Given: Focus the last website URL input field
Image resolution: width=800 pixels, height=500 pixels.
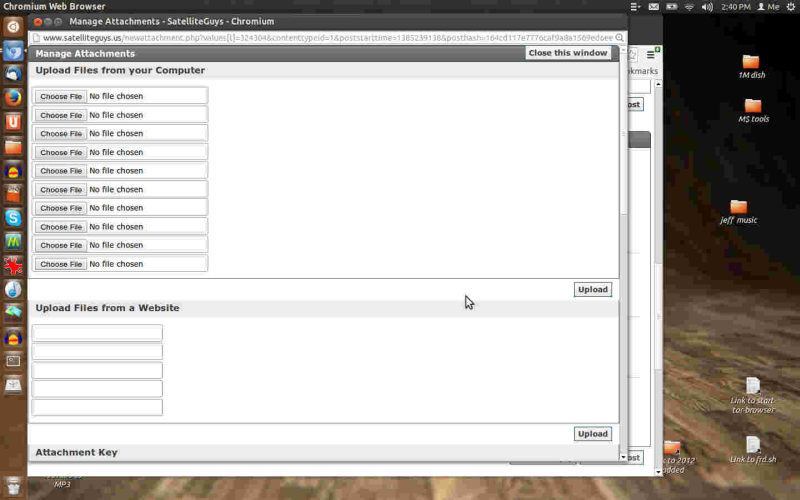Looking at the screenshot, I should (x=97, y=407).
